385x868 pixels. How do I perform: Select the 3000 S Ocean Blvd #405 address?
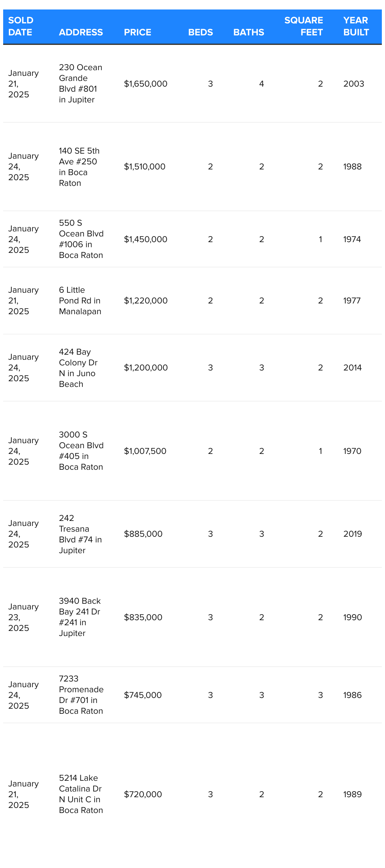point(81,451)
